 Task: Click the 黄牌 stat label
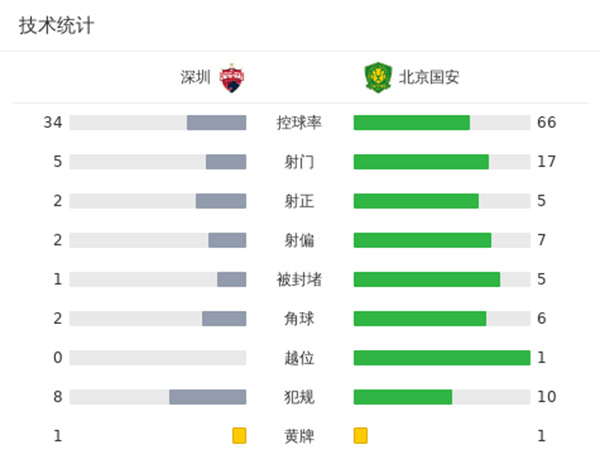coord(299,436)
